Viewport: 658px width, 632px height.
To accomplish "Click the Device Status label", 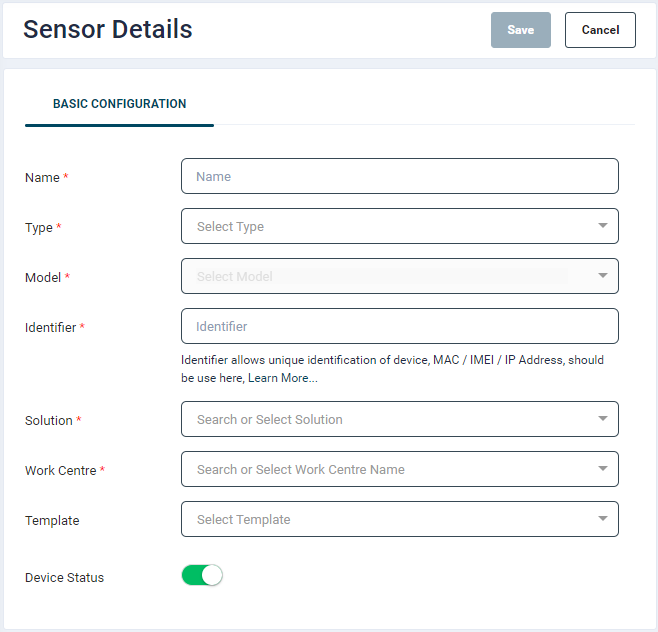I will pos(64,577).
